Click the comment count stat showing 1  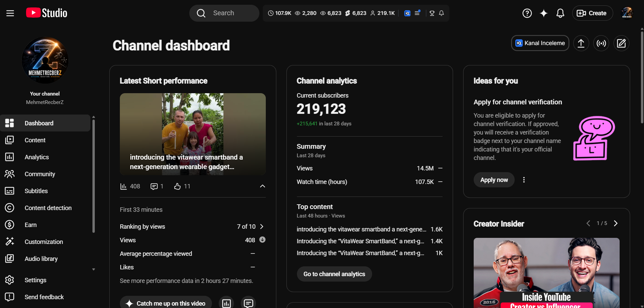point(157,186)
